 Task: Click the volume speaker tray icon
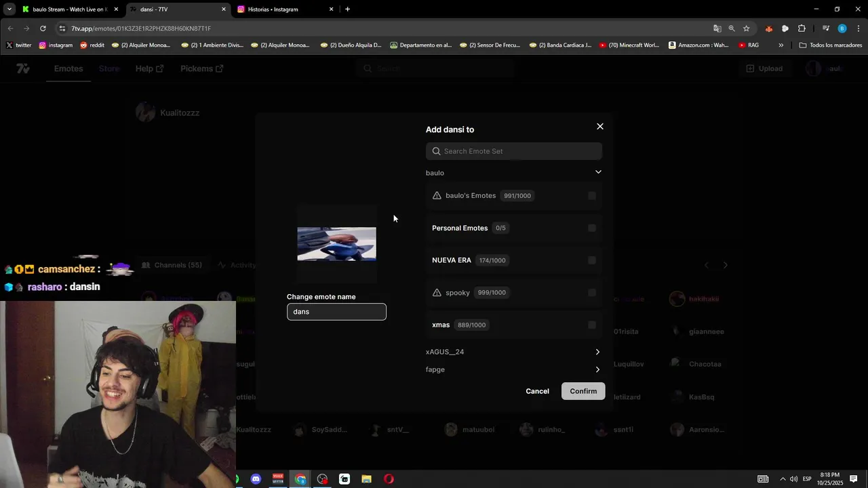[x=793, y=479]
